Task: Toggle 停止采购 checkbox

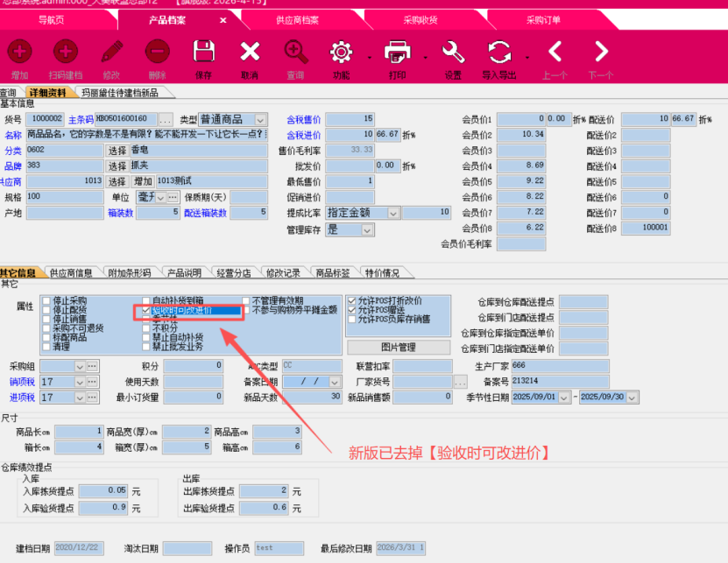Action: coord(46,300)
